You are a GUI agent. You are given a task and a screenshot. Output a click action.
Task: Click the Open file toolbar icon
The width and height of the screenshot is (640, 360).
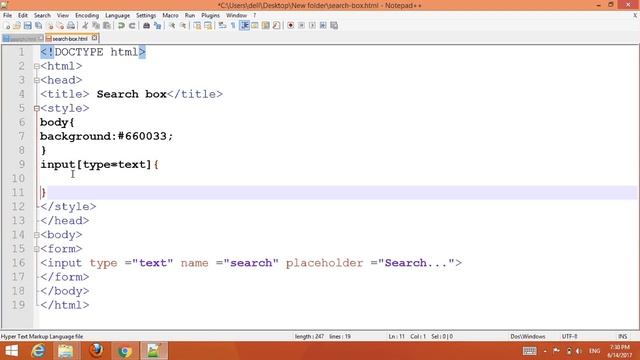tap(17, 26)
